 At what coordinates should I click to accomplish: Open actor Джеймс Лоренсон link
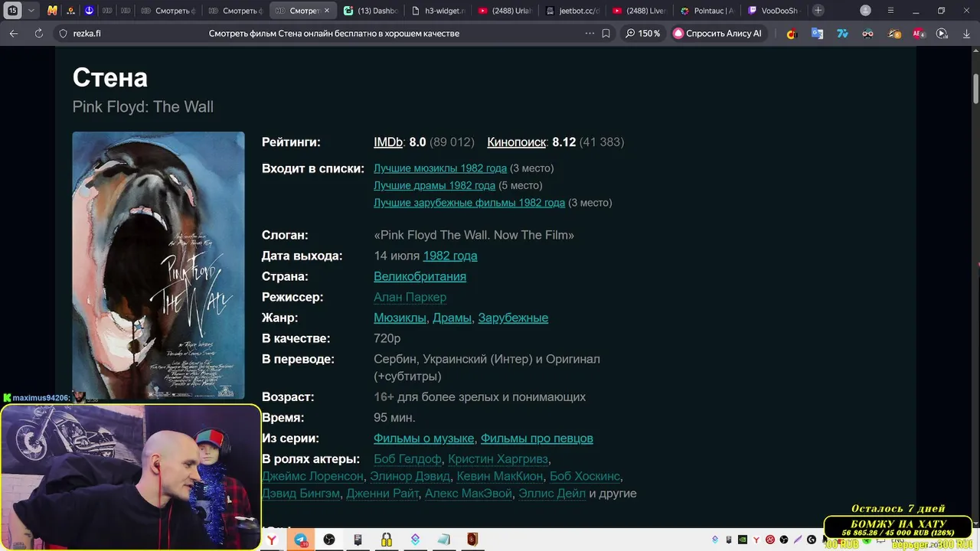(x=312, y=477)
